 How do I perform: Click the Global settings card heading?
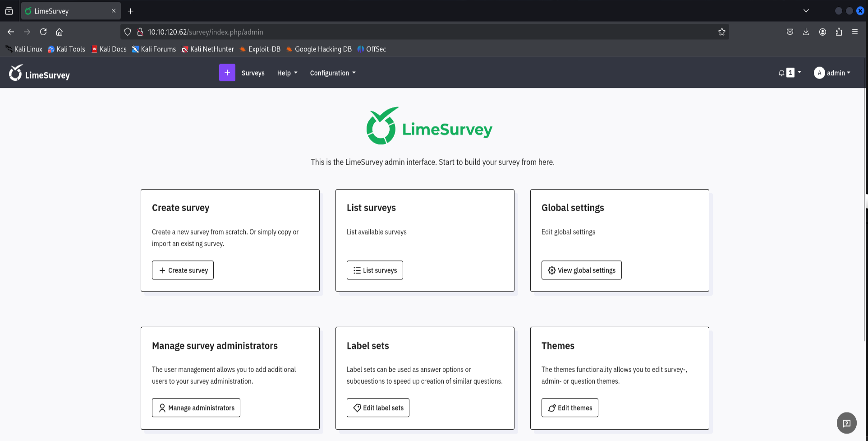573,208
